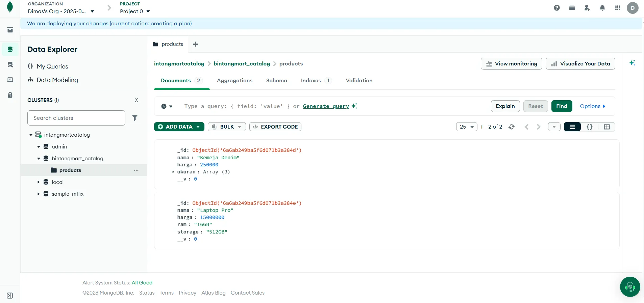Viewport: 644px width, 303px height.
Task: Switch to the Aggregations tab
Action: [x=234, y=81]
